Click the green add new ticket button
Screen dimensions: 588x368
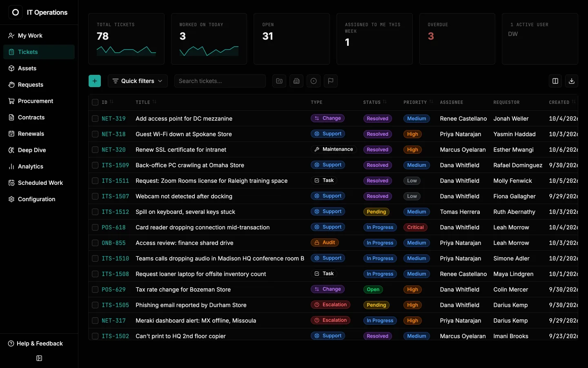[x=95, y=81]
